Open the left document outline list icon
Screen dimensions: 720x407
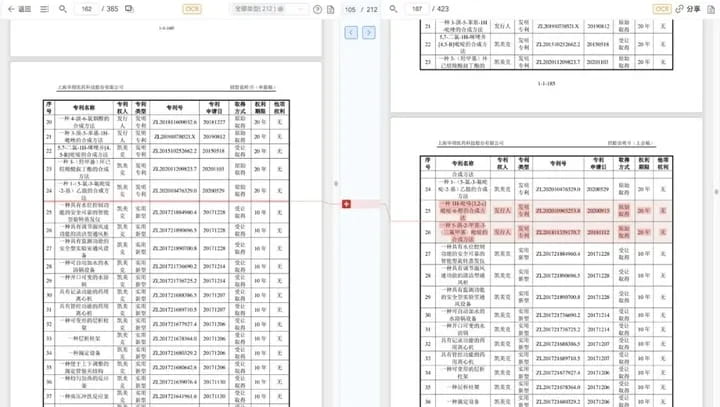tap(44, 8)
